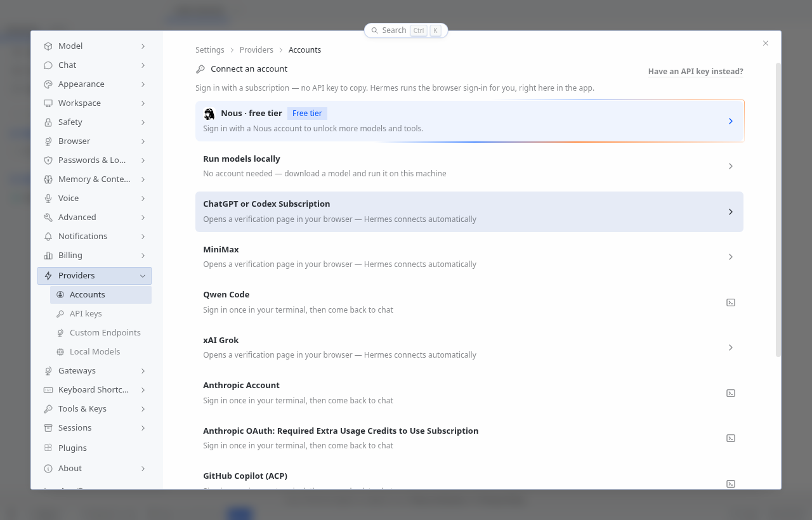Select the Safety menu entry

(x=95, y=122)
